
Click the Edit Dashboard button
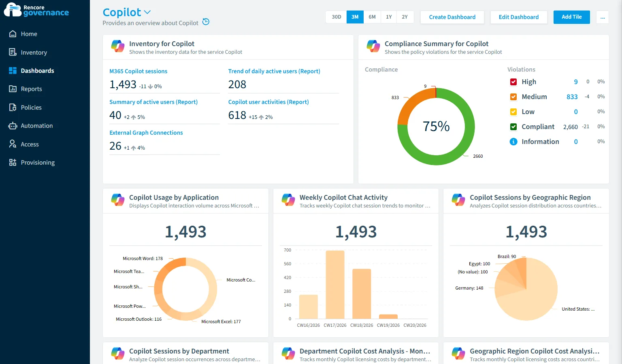pos(519,17)
